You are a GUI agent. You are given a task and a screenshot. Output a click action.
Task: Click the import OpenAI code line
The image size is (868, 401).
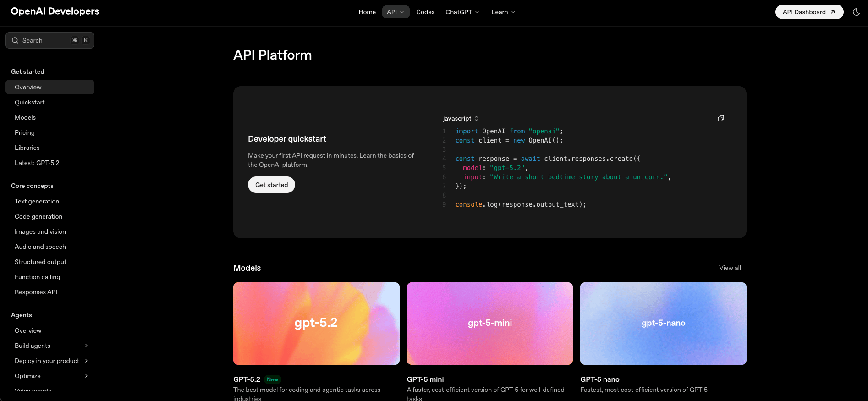point(509,131)
